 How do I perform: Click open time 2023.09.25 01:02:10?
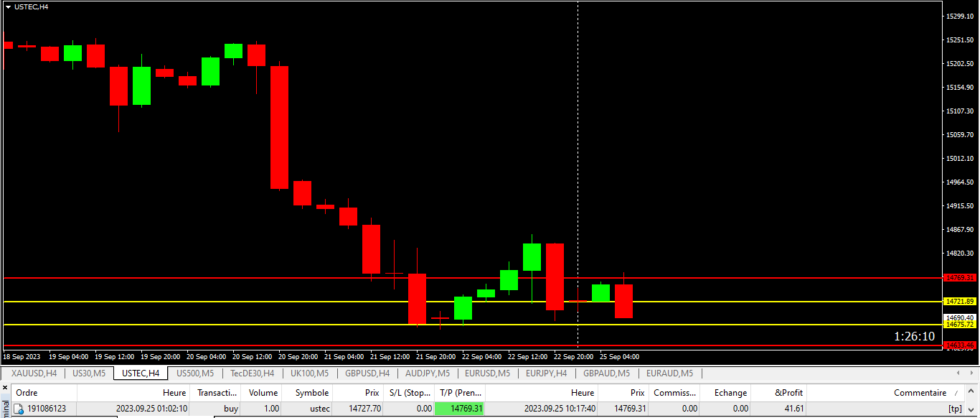tap(152, 409)
